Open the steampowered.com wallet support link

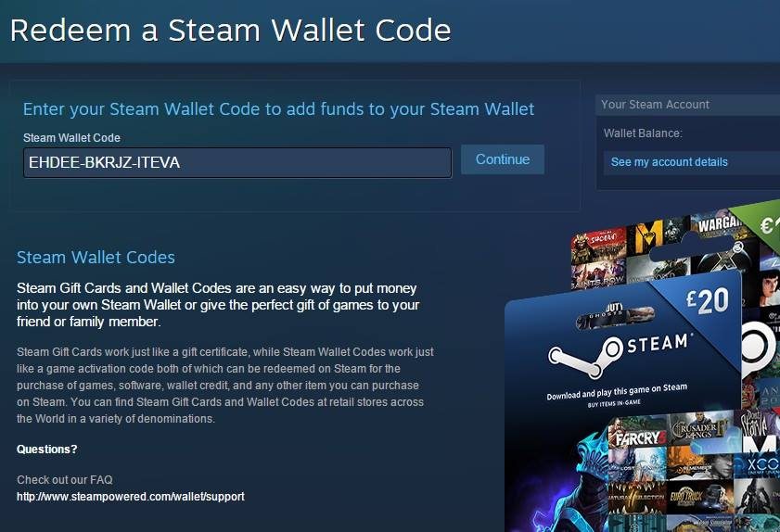(131, 496)
